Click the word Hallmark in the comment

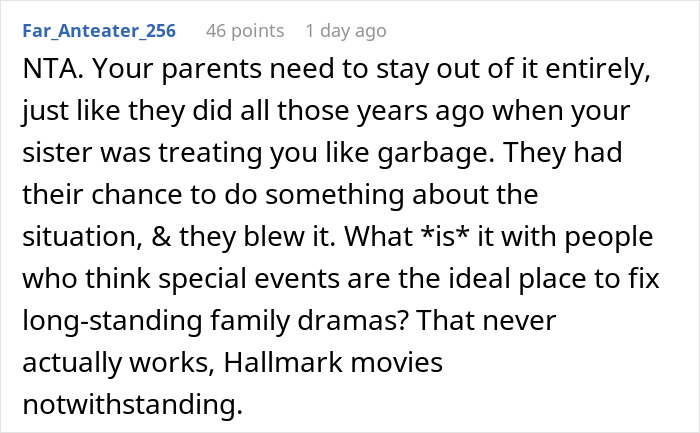coord(283,362)
